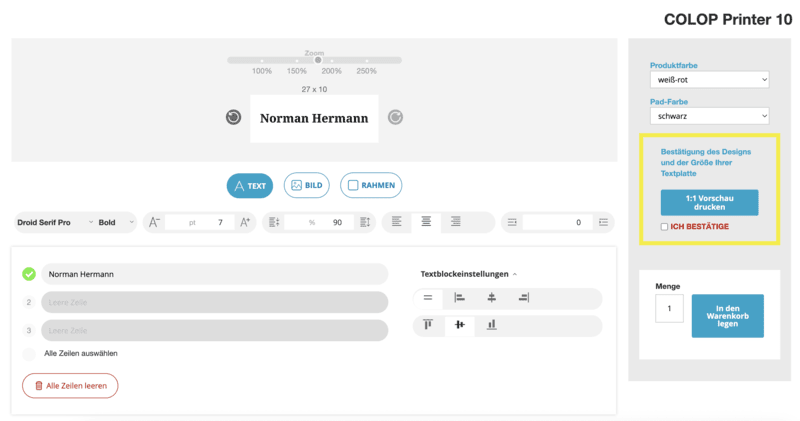Align text block to bottom edge

click(x=491, y=325)
